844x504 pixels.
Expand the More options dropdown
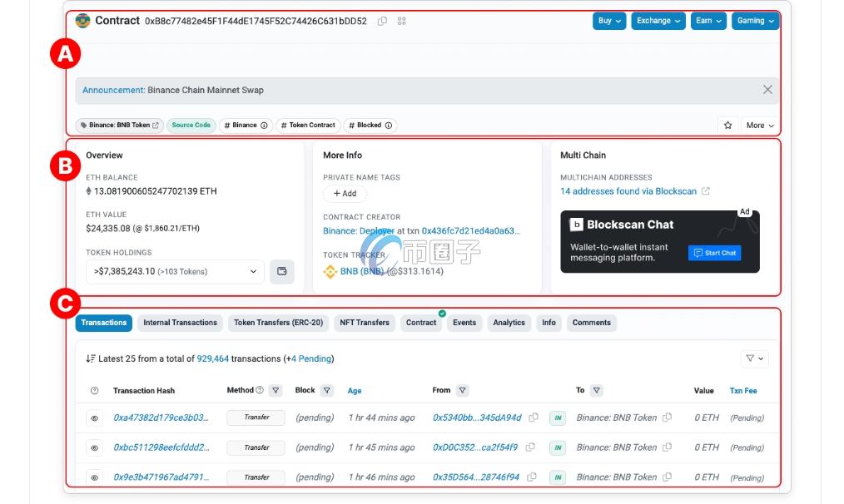[x=760, y=126]
